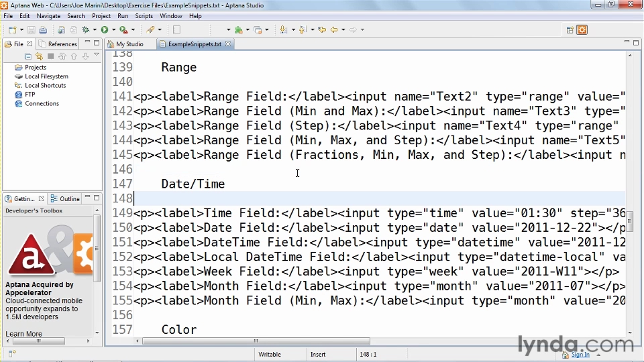Screen dimensions: 644x362
Task: Click the down arrow icon in File view
Action: point(85,56)
